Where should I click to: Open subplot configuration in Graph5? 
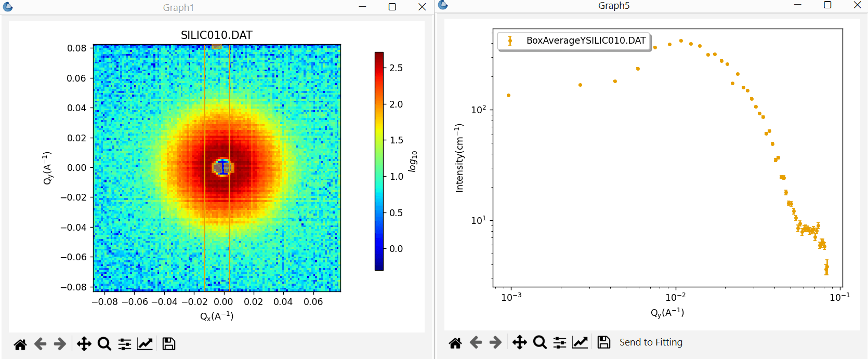(560, 342)
